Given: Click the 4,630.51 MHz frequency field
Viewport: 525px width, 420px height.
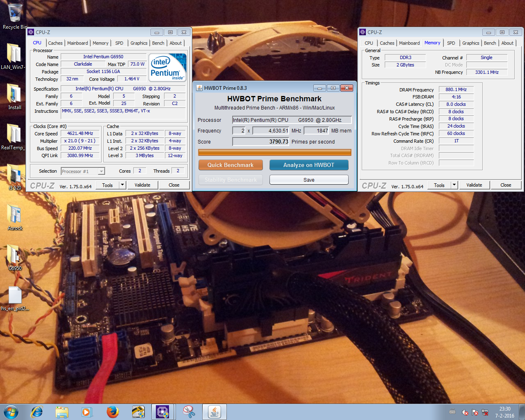Looking at the screenshot, I should 271,131.
